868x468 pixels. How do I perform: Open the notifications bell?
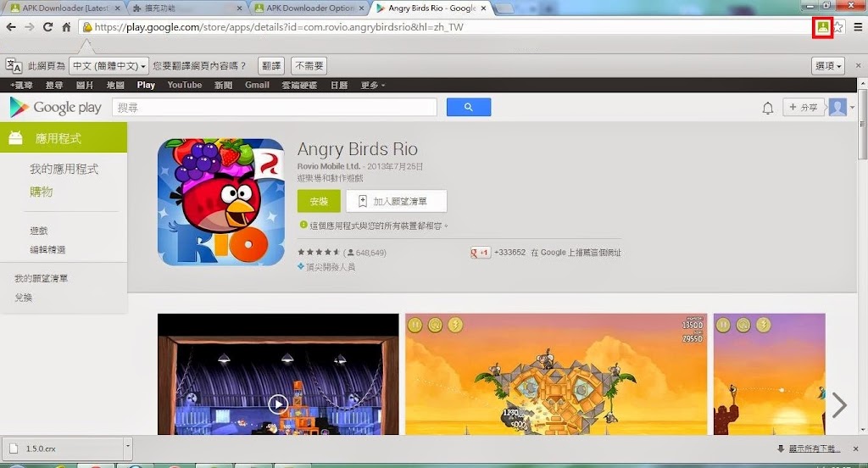(x=767, y=108)
